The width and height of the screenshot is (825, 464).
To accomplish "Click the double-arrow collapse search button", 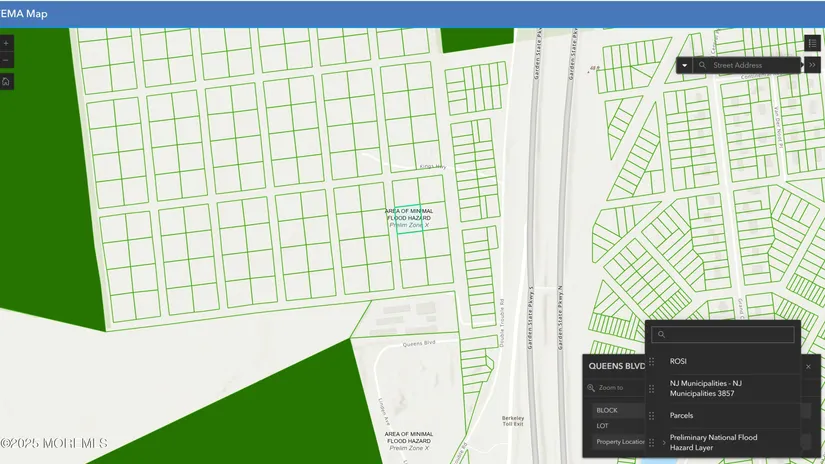I will pos(813,65).
